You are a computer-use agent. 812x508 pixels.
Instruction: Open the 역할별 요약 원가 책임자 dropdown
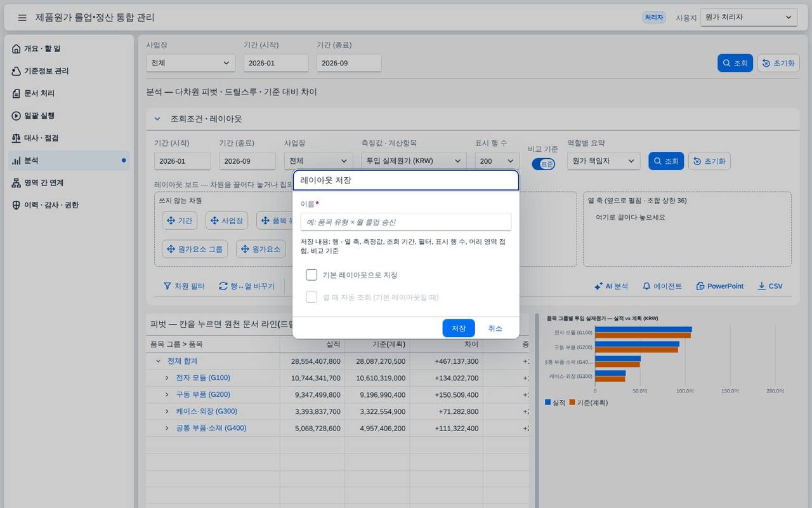[603, 161]
